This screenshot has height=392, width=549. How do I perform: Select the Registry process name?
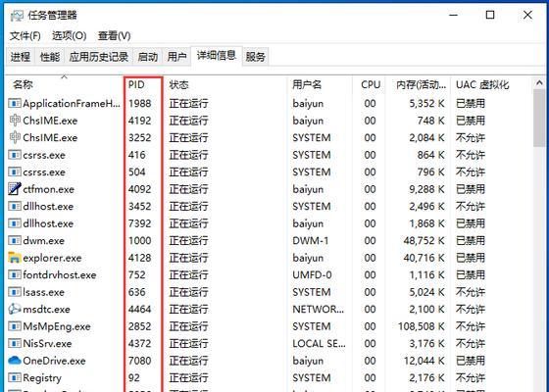tap(42, 378)
